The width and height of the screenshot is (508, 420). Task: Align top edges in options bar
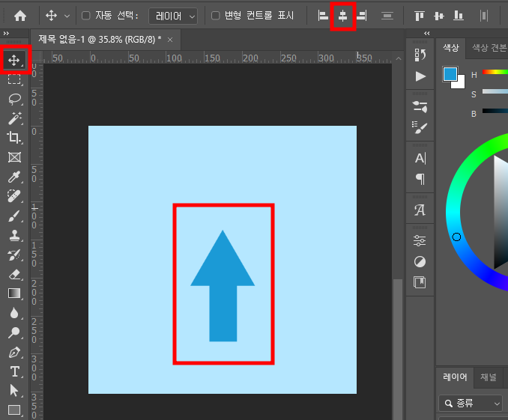(x=420, y=16)
